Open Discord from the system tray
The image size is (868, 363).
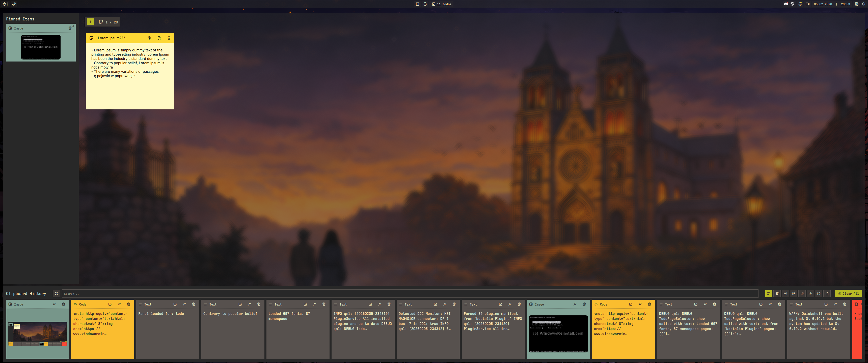[x=786, y=4]
